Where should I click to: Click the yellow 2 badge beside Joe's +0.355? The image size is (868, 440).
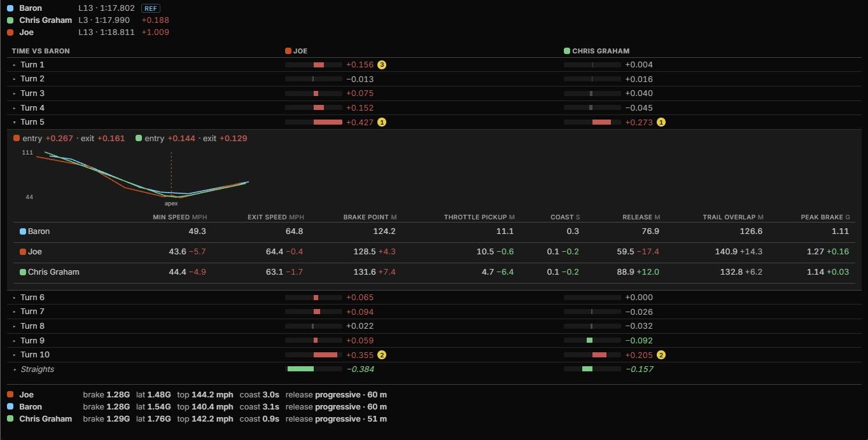(x=382, y=355)
